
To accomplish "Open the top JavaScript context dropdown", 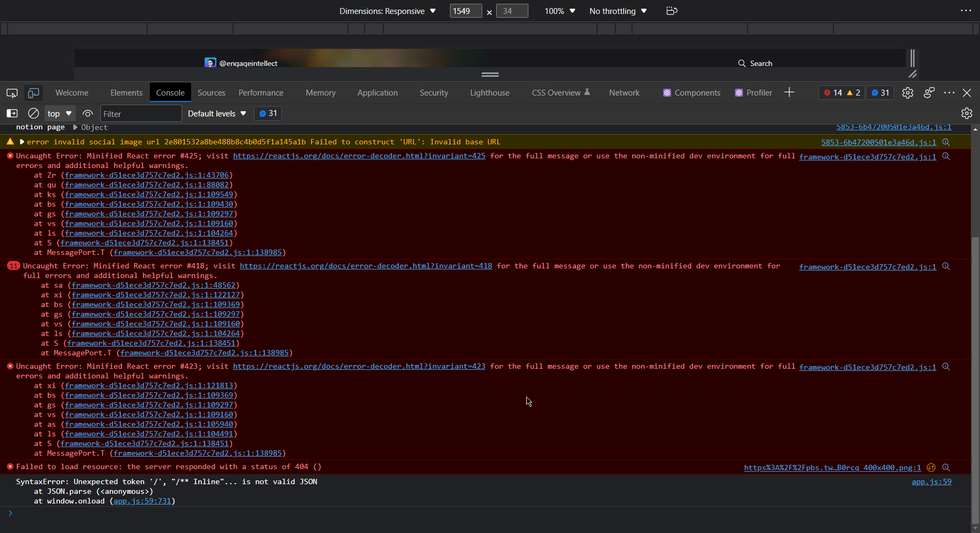I will 59,113.
